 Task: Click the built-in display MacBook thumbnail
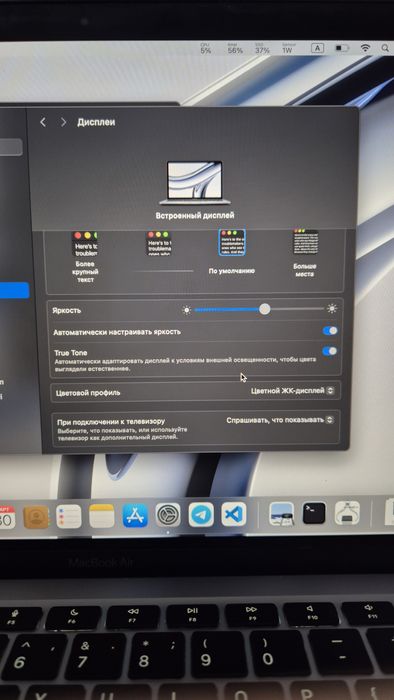(x=194, y=182)
